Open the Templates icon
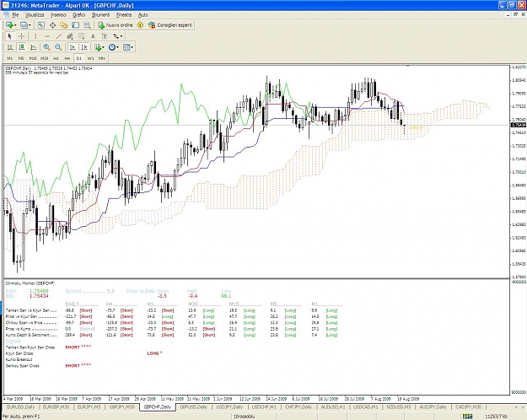The image size is (527, 420). pyautogui.click(x=126, y=47)
